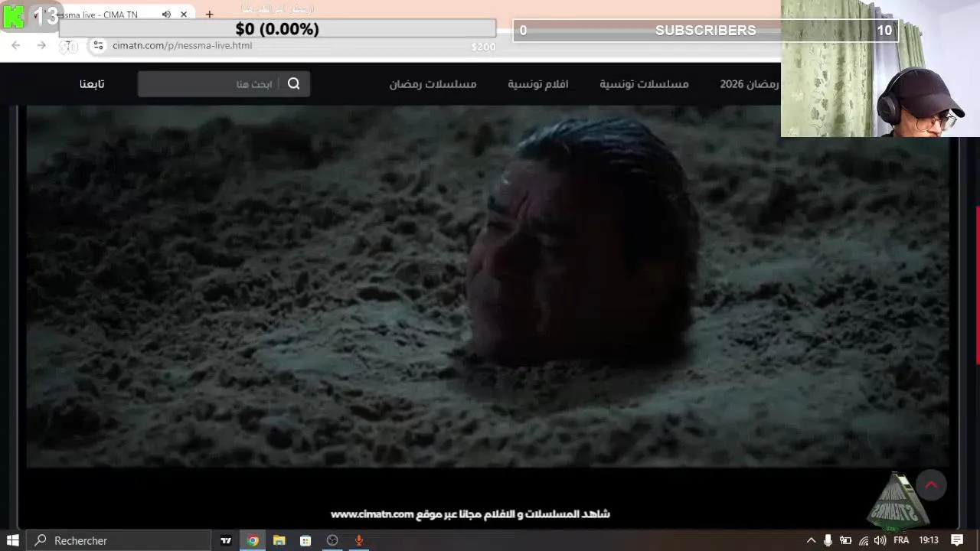This screenshot has height=551, width=980.
Task: Open a new browser tab
Action: click(x=209, y=15)
